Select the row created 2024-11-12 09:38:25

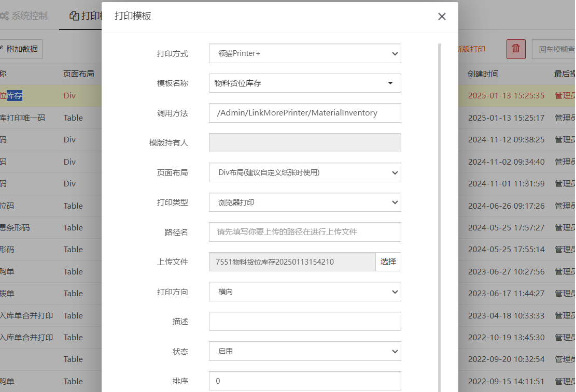click(x=505, y=140)
